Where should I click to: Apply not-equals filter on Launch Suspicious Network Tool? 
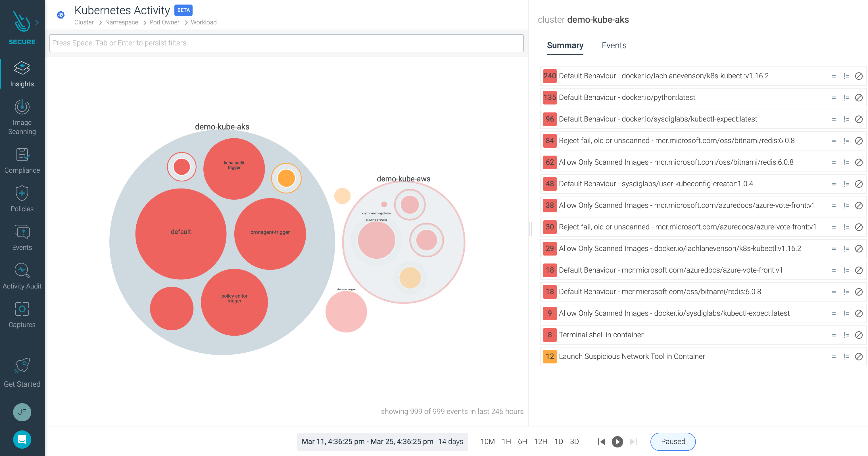pos(846,357)
